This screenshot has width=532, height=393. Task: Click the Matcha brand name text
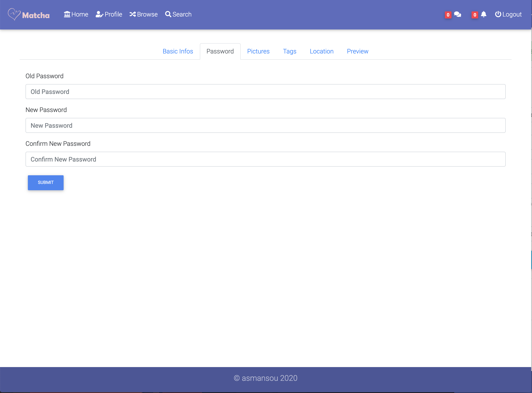36,16
